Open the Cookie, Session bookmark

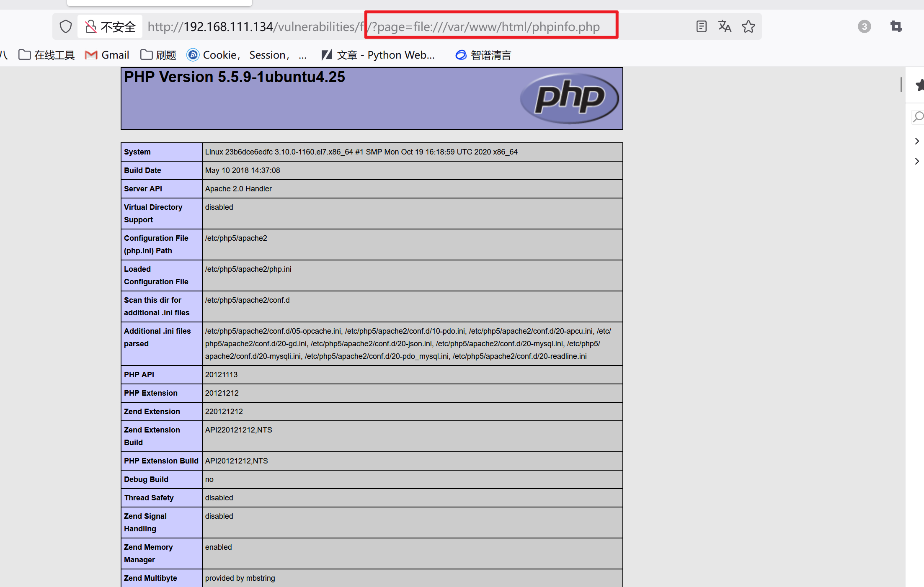point(246,55)
